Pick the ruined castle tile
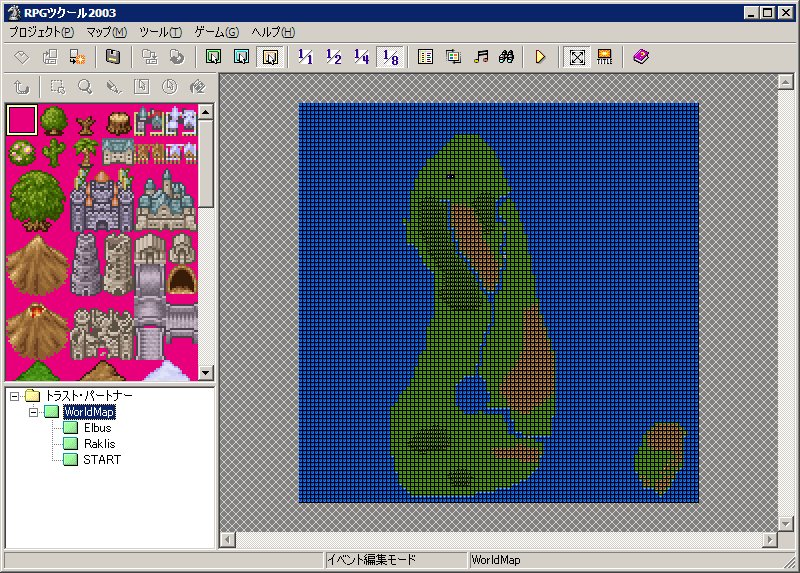The width and height of the screenshot is (800, 573). (102, 334)
